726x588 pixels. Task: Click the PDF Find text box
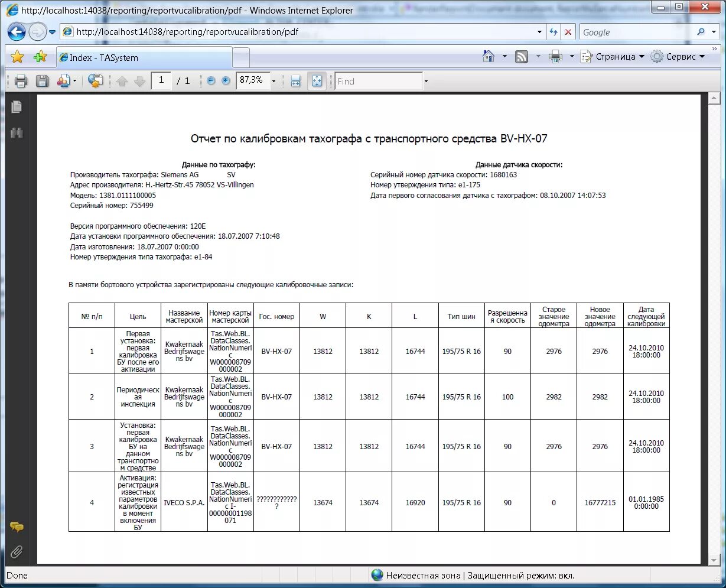tap(379, 81)
